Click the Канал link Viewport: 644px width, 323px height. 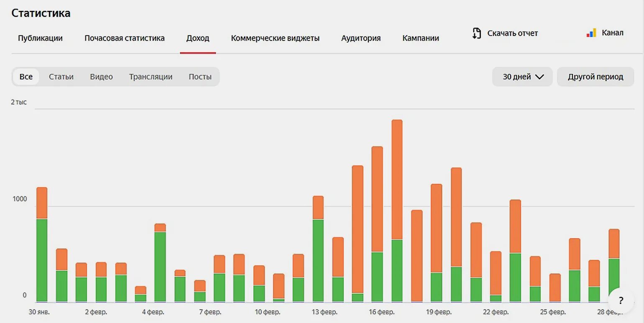(x=612, y=32)
